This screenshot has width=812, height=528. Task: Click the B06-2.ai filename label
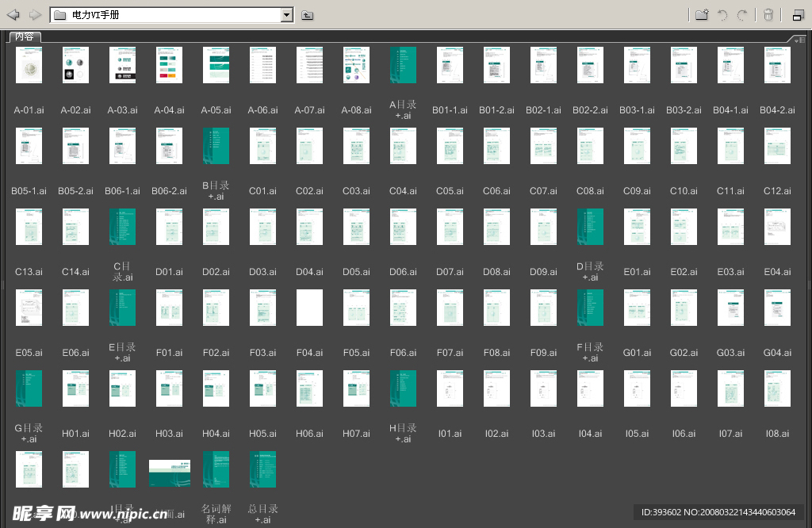169,191
